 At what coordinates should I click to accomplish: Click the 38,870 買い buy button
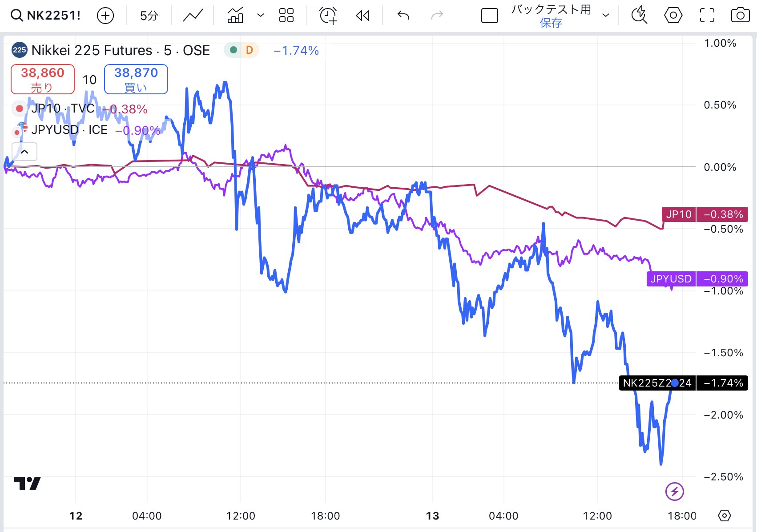tap(136, 79)
